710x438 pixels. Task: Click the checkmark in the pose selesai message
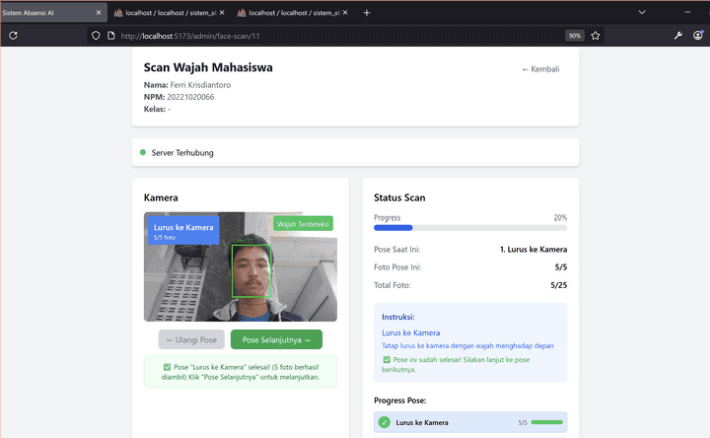tap(167, 367)
